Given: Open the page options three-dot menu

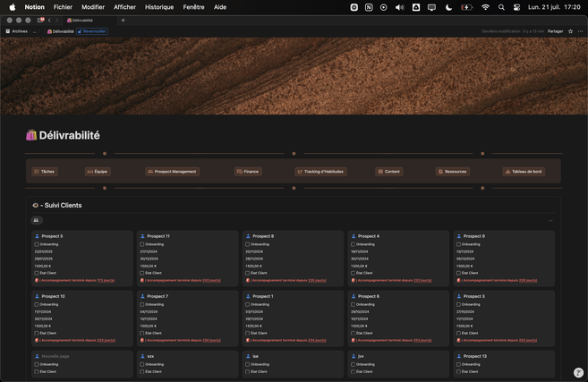Looking at the screenshot, I should tap(580, 31).
